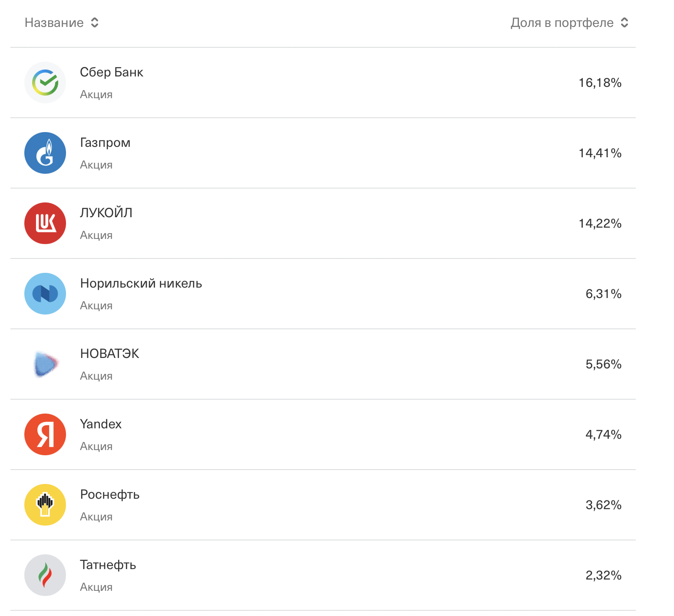Open the Газпром stock name
Screen dimensions: 674x616
click(x=105, y=142)
